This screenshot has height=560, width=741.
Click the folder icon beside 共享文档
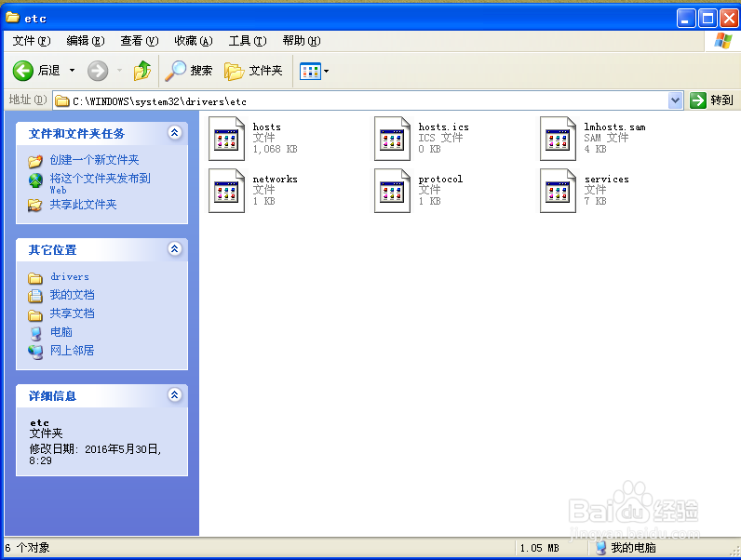[x=35, y=315]
